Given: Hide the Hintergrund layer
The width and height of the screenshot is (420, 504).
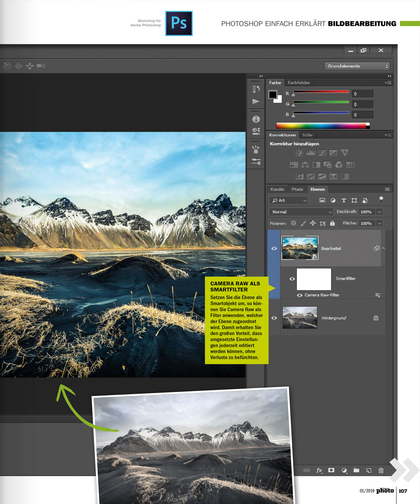Looking at the screenshot, I should click(274, 318).
